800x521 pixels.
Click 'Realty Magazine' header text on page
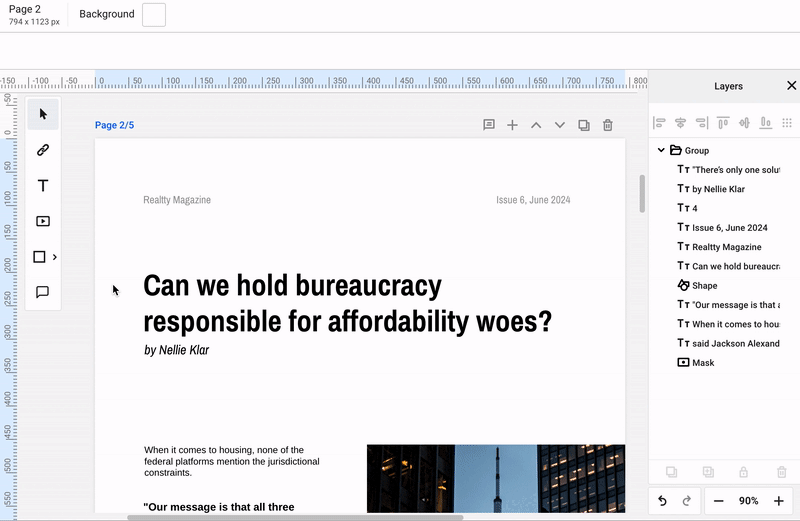[177, 200]
